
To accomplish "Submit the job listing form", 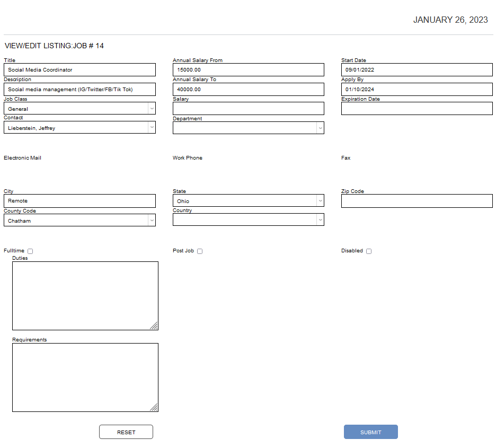I will [x=371, y=432].
